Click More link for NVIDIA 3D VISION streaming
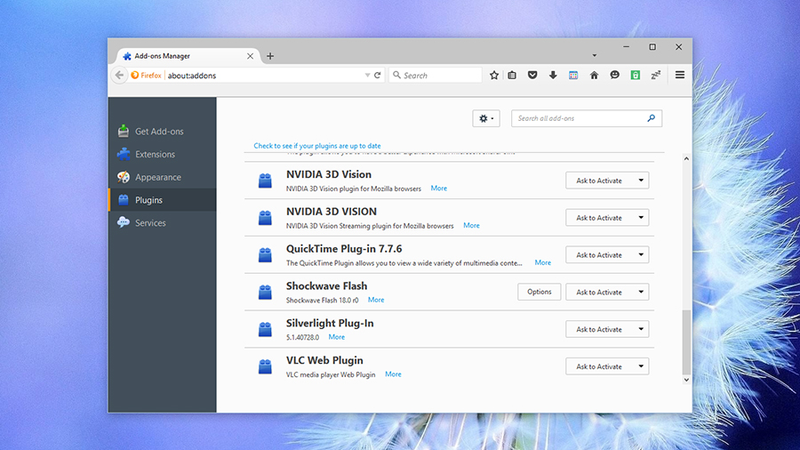 click(471, 226)
